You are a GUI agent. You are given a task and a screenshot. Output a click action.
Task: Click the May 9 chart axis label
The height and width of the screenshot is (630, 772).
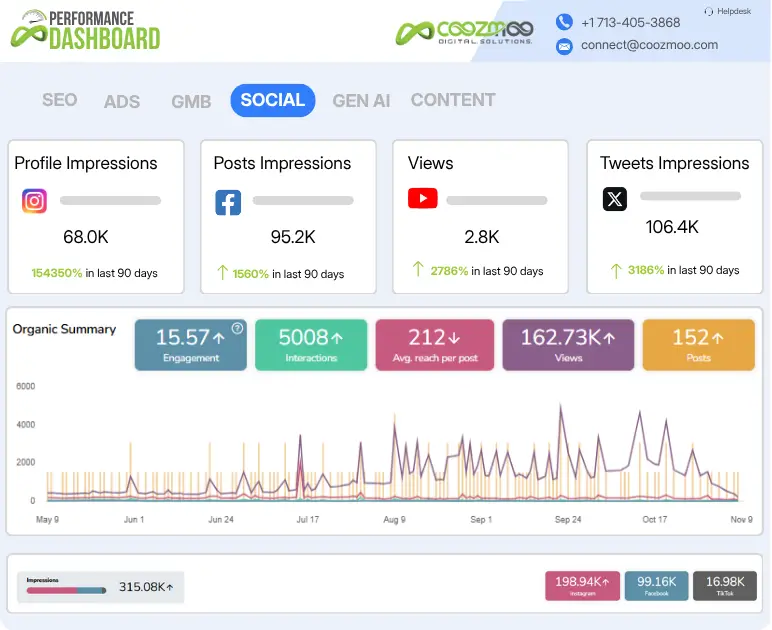[x=47, y=520]
